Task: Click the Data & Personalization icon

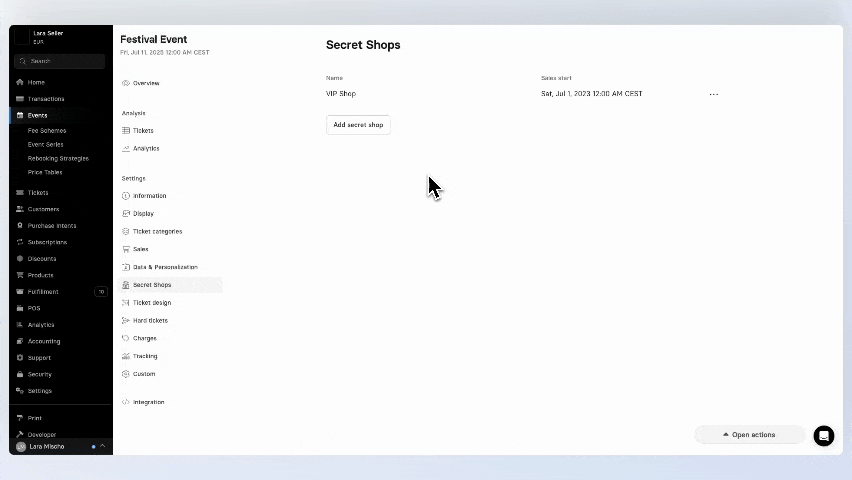Action: (x=126, y=267)
